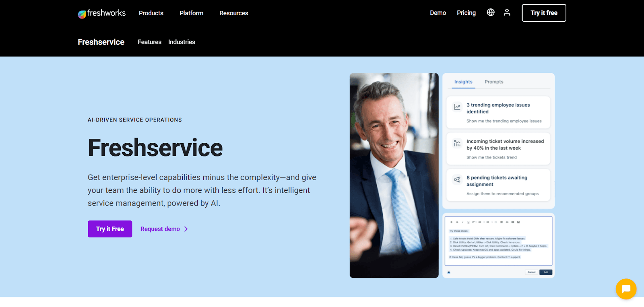Click the Freshservice product title in subnav
The width and height of the screenshot is (644, 307).
pyautogui.click(x=101, y=42)
